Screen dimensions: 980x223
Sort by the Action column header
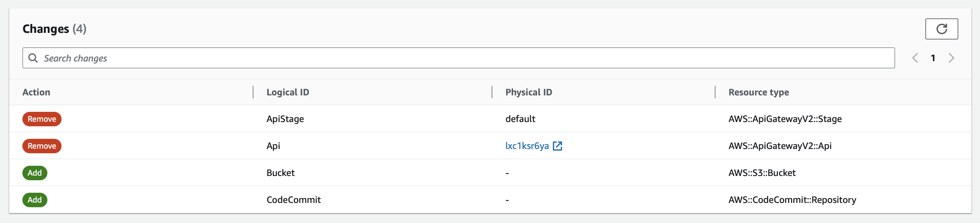pyautogui.click(x=37, y=92)
